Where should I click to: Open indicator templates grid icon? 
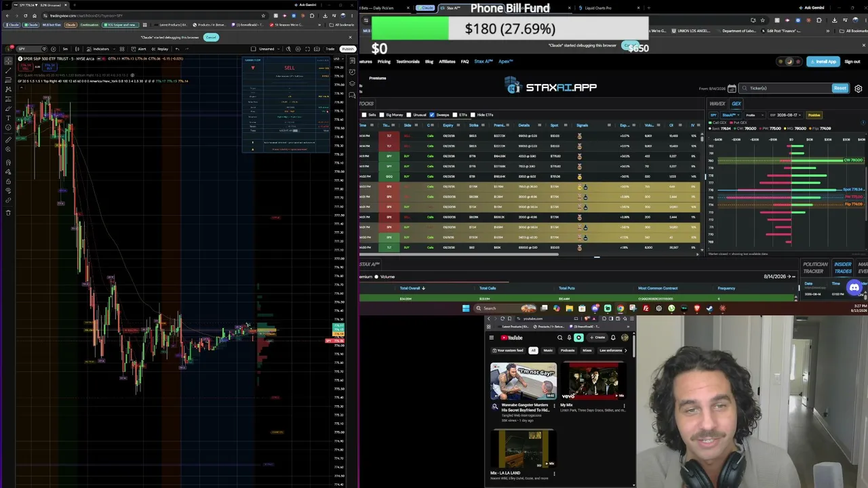click(x=122, y=49)
